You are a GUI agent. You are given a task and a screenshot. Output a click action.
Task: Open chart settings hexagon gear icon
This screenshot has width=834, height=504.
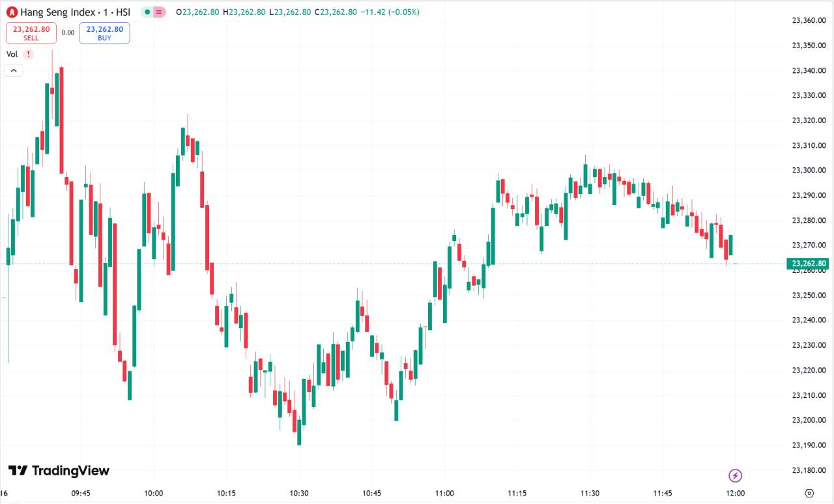tap(809, 493)
